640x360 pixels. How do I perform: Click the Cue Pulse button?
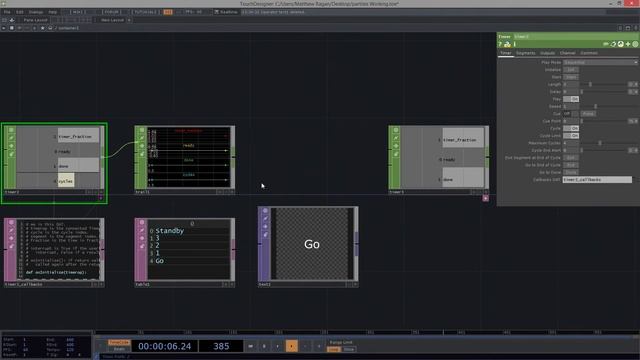[588, 114]
